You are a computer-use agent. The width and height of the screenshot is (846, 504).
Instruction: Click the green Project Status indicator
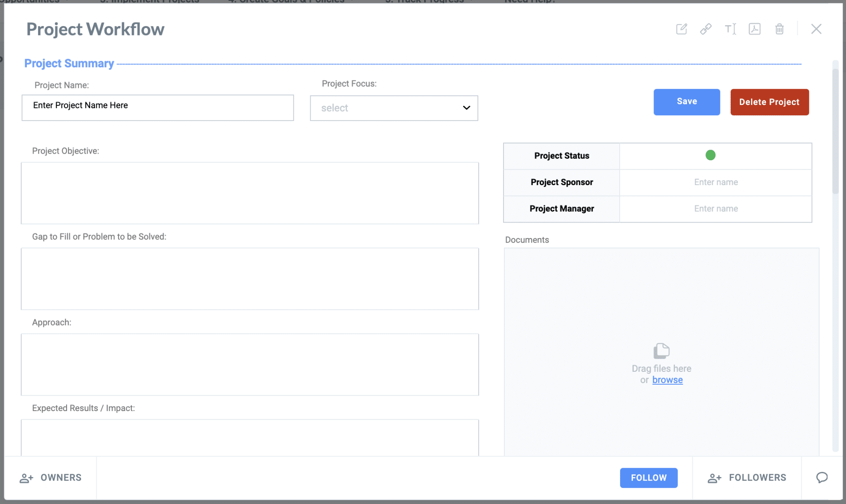tap(710, 155)
